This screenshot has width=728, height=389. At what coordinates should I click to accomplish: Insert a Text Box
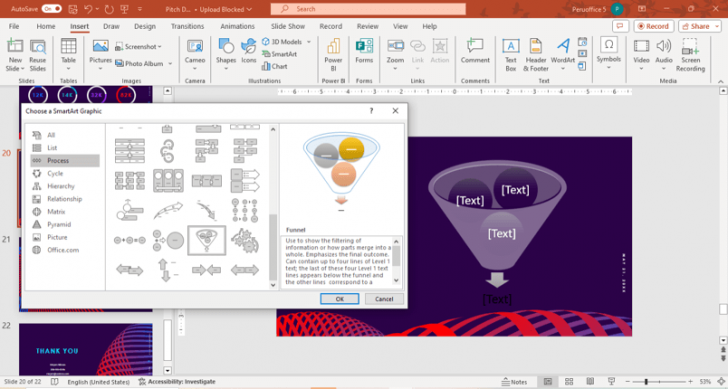coord(511,55)
